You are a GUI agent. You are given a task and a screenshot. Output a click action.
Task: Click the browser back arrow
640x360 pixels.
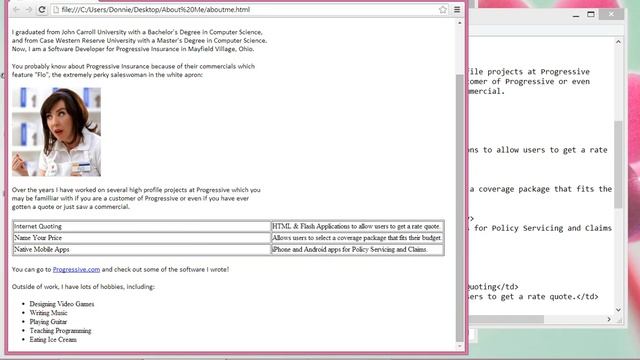(x=16, y=9)
